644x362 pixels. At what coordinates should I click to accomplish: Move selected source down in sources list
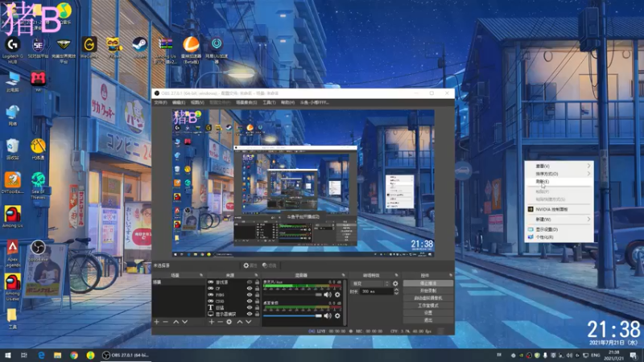pyautogui.click(x=249, y=322)
